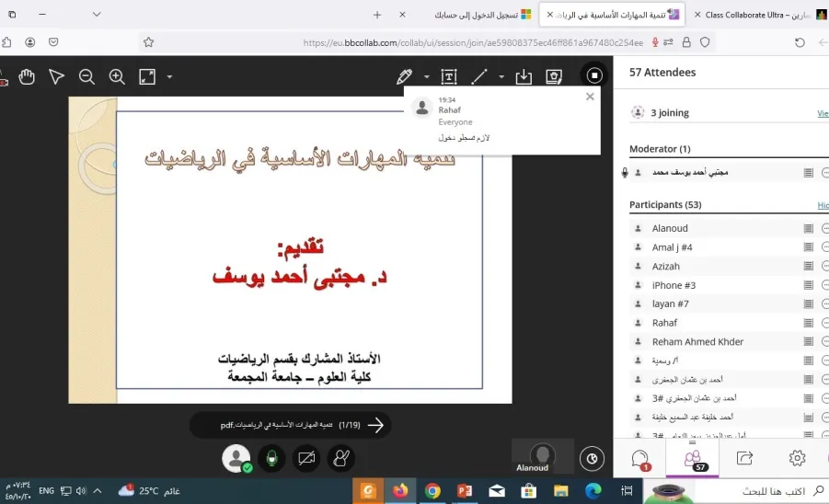Viewport: 829px width, 504px height.
Task: Toggle video camera sharing
Action: click(x=306, y=458)
